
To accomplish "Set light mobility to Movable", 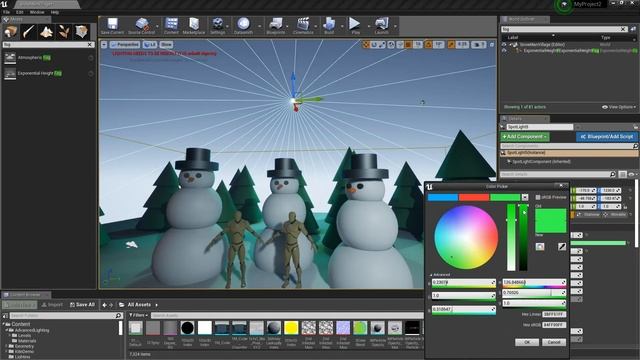I will click(x=615, y=214).
